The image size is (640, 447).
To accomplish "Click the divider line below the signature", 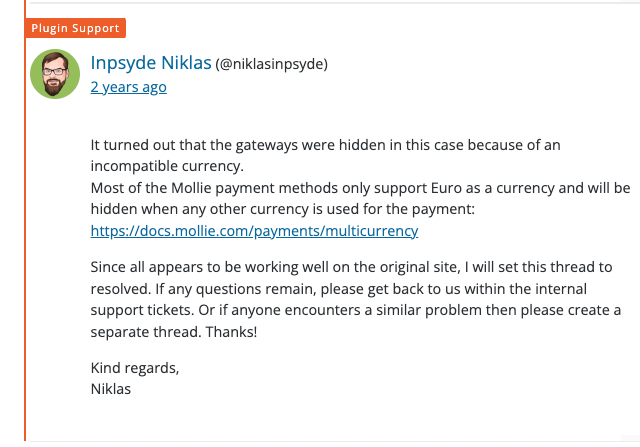I will coord(335,441).
